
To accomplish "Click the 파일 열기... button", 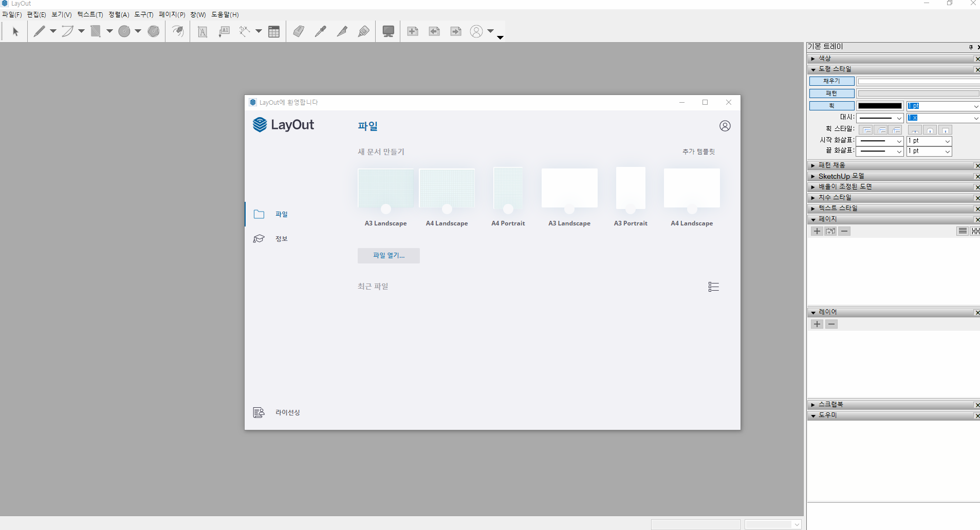I will 389,256.
